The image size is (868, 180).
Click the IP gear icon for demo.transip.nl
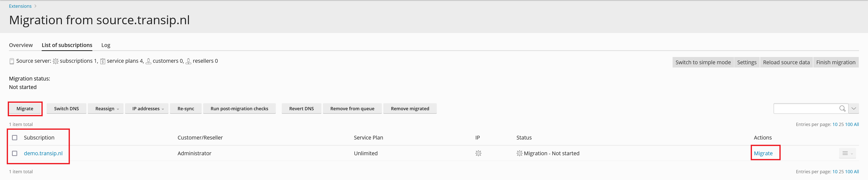click(x=478, y=153)
